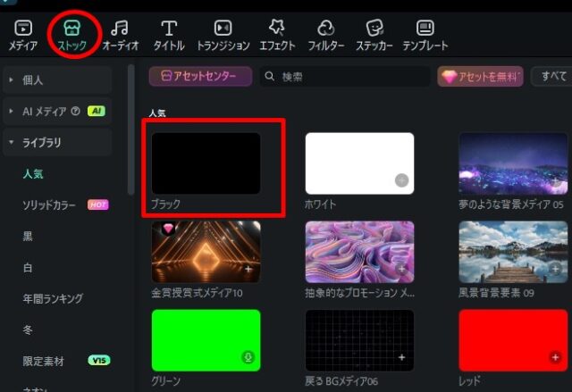Screen dimensions: 572x392
Task: Add 金賞授賞式メディア10 with its plus icon
Action: pyautogui.click(x=248, y=269)
